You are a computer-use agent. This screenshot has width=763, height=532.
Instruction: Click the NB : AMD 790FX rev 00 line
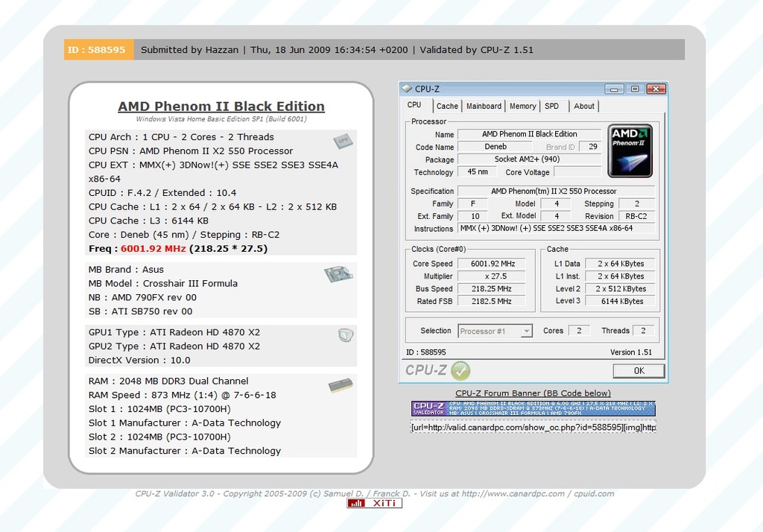142,298
